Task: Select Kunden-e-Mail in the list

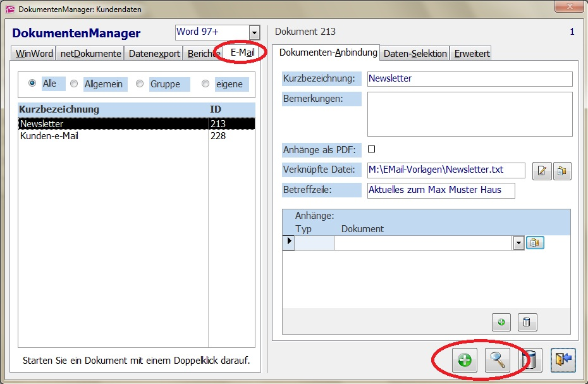Action: click(49, 136)
